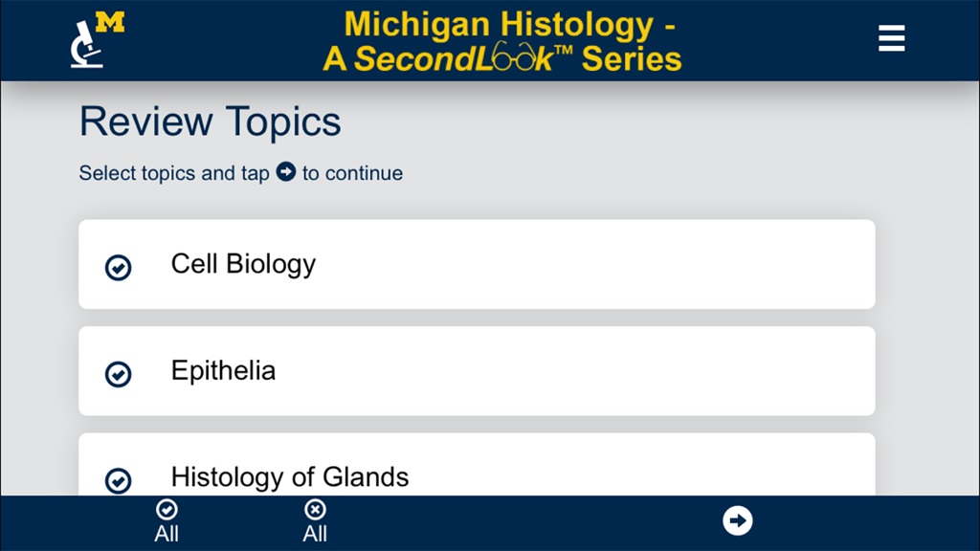The width and height of the screenshot is (980, 551).
Task: Click the checkmark icon next to Cell Biology
Action: [118, 268]
